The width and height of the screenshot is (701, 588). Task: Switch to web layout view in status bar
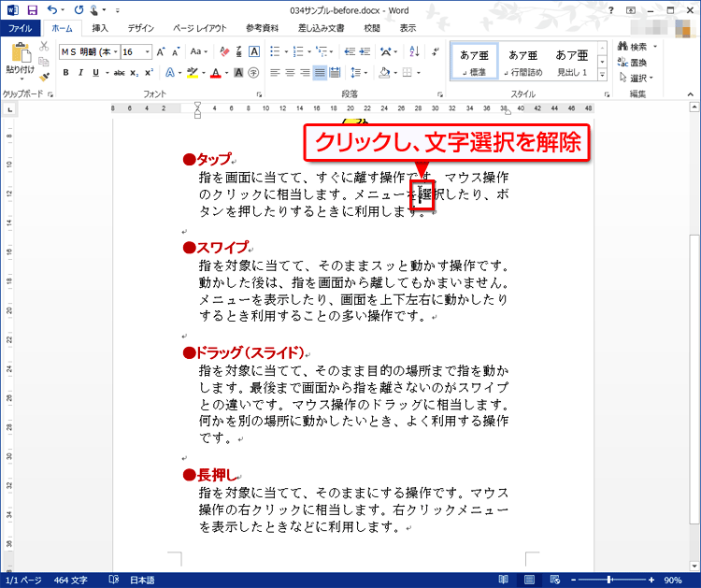pyautogui.click(x=555, y=580)
